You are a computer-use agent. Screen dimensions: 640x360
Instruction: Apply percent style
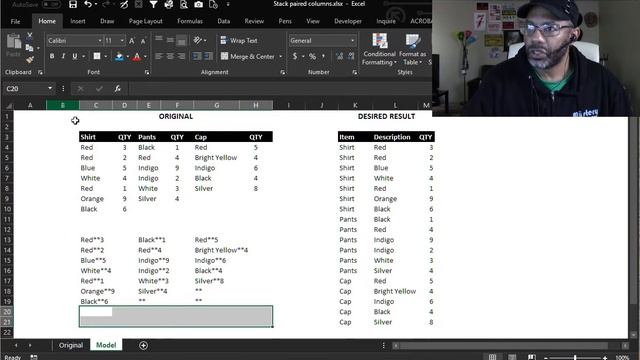pyautogui.click(x=312, y=56)
